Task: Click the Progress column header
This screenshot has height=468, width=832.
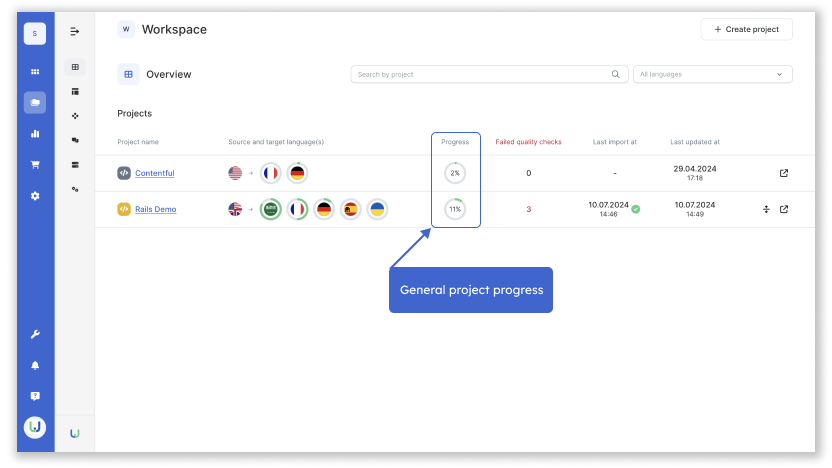Action: 455,142
